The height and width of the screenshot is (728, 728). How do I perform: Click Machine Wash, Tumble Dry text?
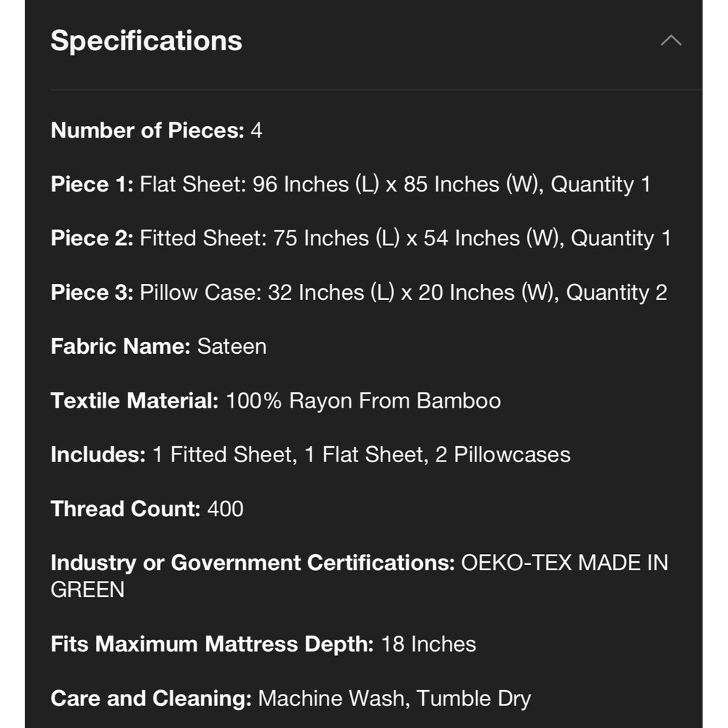tap(395, 699)
